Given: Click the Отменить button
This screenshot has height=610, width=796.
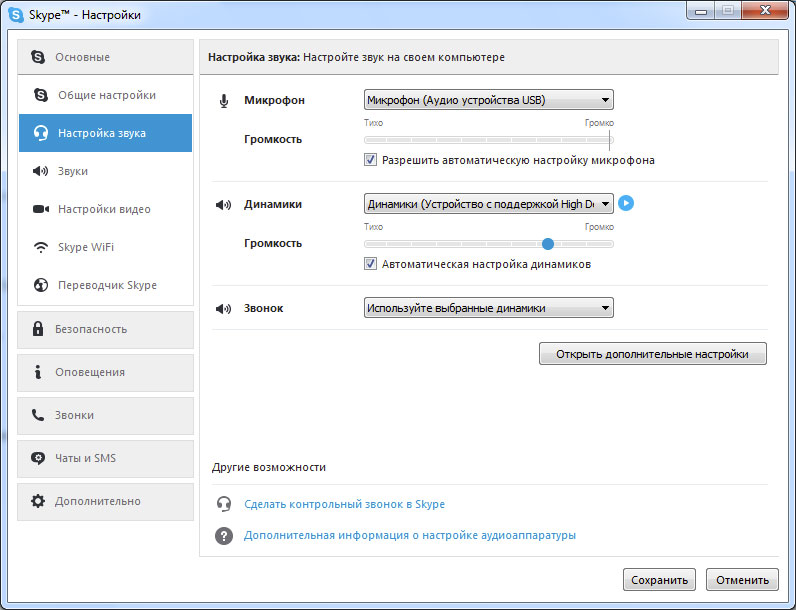Looking at the screenshot, I should pos(742,580).
